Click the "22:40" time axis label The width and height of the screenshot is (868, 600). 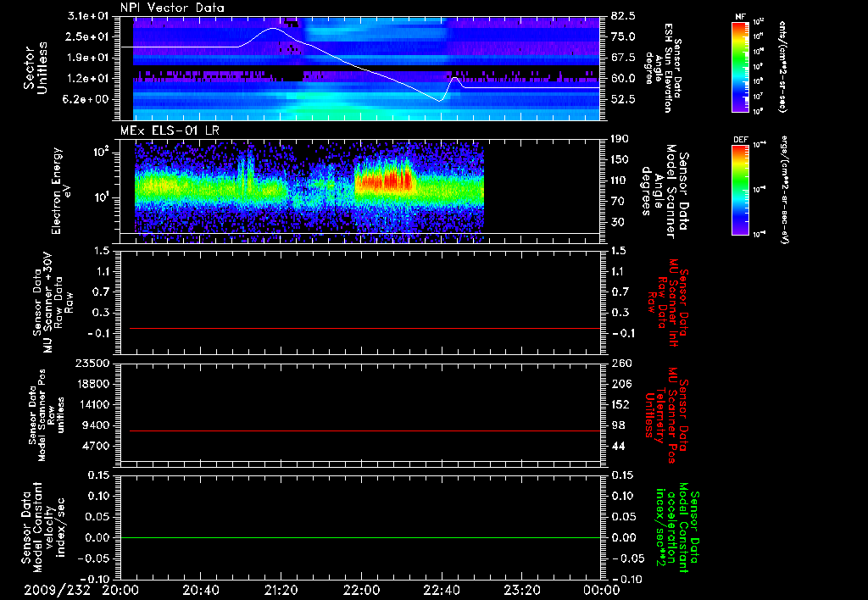(x=441, y=590)
